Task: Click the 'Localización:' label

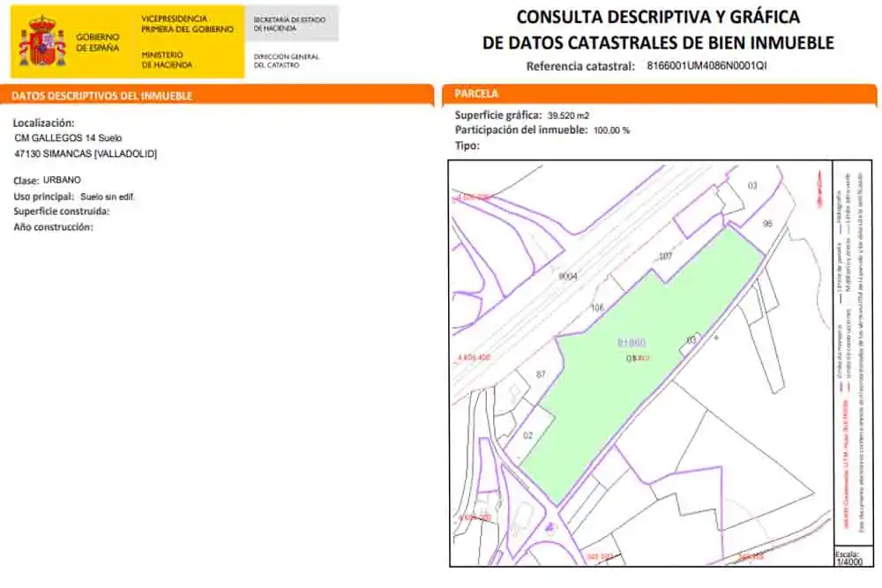Action: coord(44,123)
